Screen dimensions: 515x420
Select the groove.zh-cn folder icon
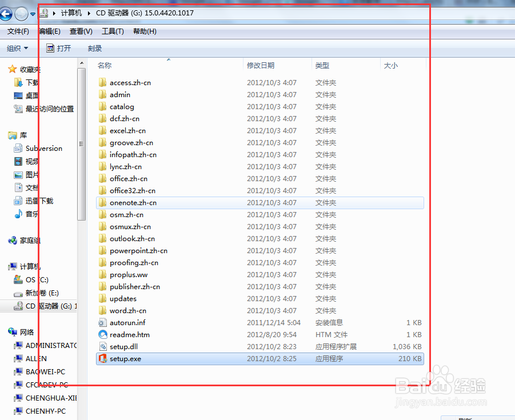(102, 142)
